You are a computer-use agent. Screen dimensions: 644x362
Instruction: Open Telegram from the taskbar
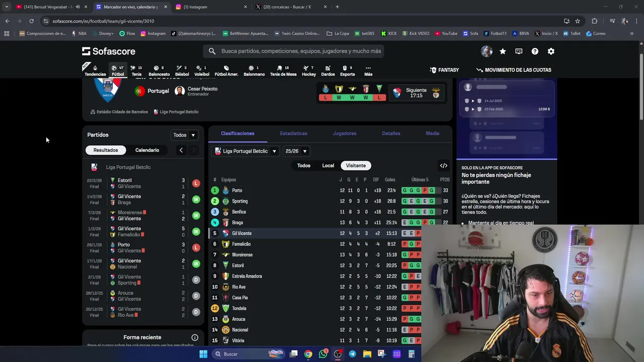pos(352,354)
